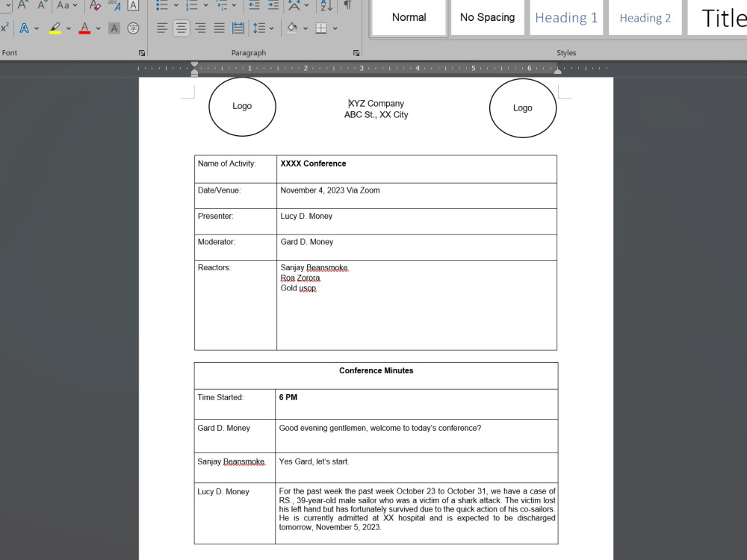The image size is (747, 560).
Task: Apply the Normal style
Action: tap(409, 18)
